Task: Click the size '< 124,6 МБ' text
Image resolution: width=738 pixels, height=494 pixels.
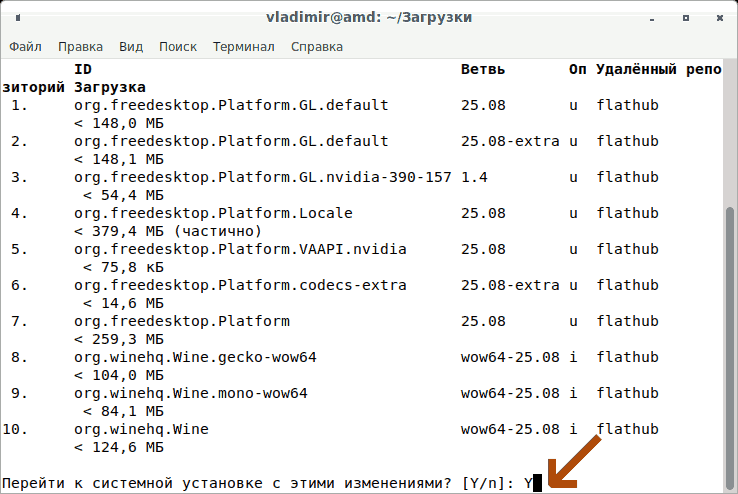Action: (x=119, y=447)
